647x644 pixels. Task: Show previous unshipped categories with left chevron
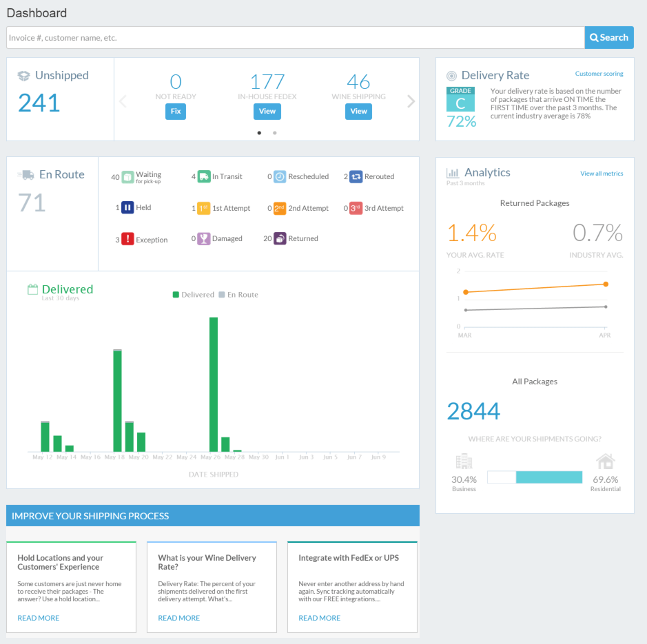pyautogui.click(x=123, y=102)
